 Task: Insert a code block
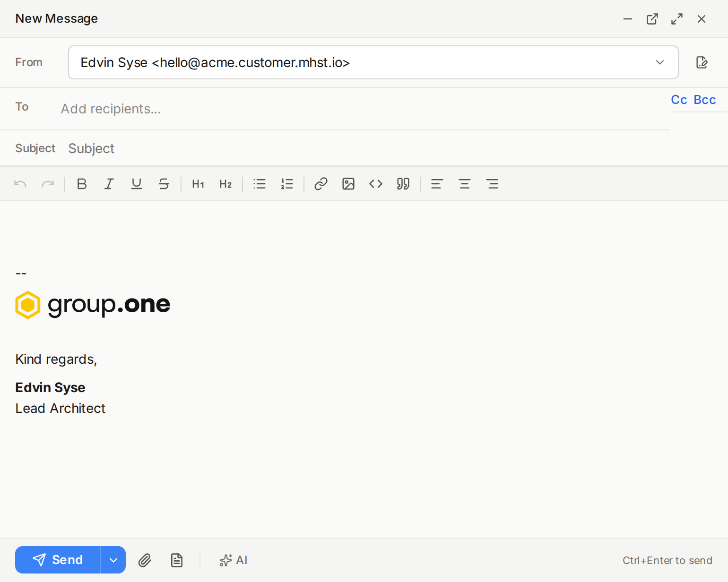[375, 184]
